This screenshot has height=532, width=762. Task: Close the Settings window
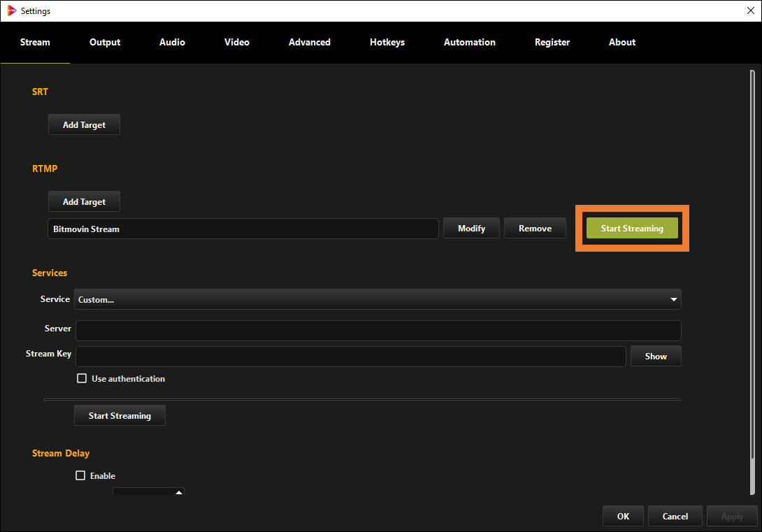coord(750,10)
